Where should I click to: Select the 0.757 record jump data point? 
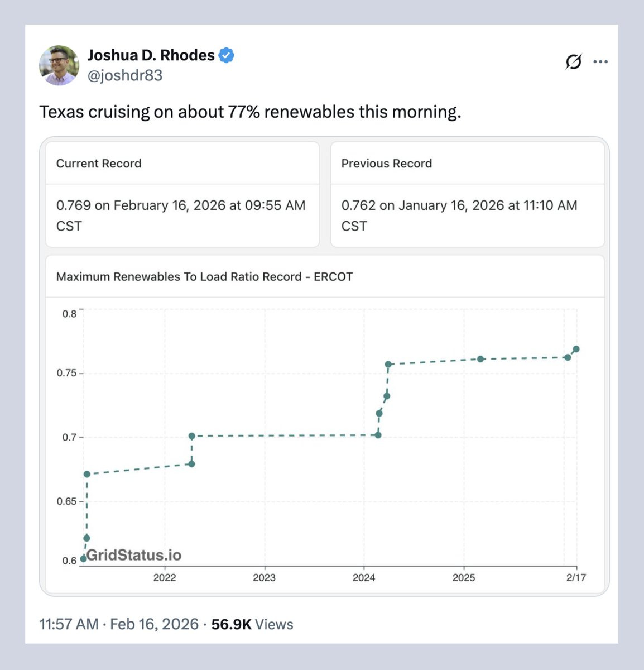(x=389, y=363)
